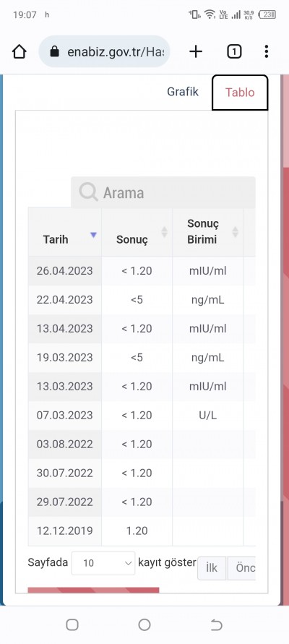Go to first page with İlk button
The height and width of the screenshot is (644, 289).
point(212,568)
